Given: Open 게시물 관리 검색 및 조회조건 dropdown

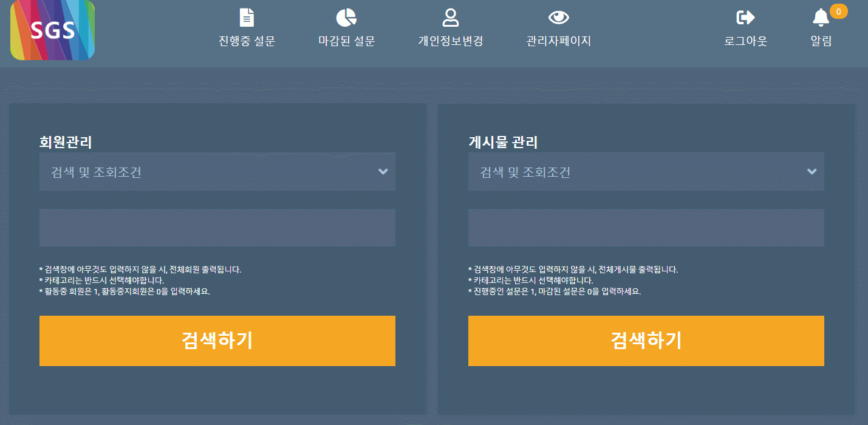Looking at the screenshot, I should pyautogui.click(x=646, y=172).
